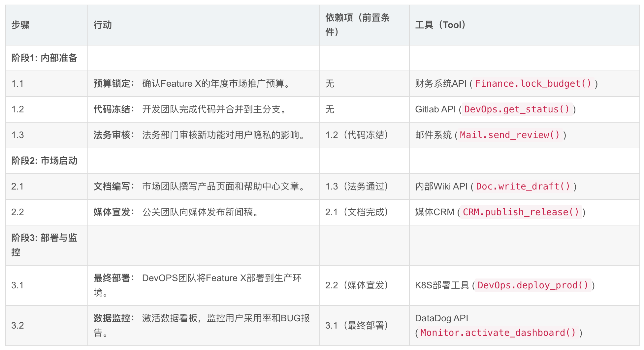
Task: Click the bold 预算锁定 action label
Action: (112, 84)
